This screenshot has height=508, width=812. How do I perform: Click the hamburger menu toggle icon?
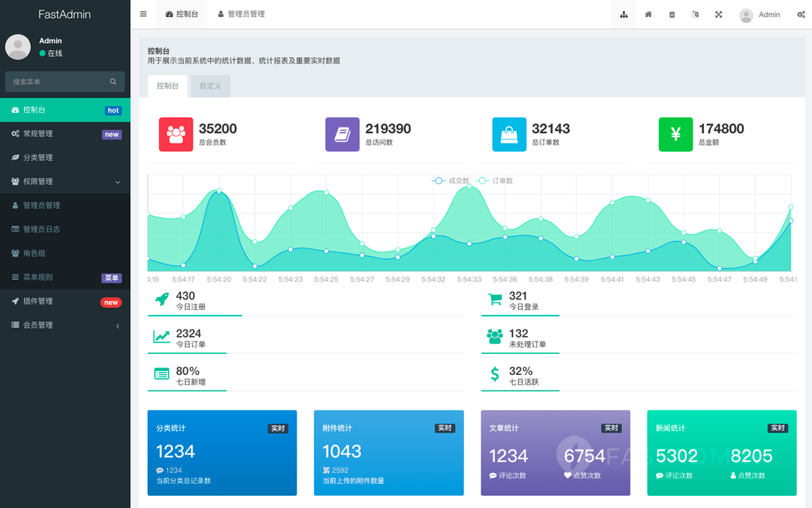(144, 14)
